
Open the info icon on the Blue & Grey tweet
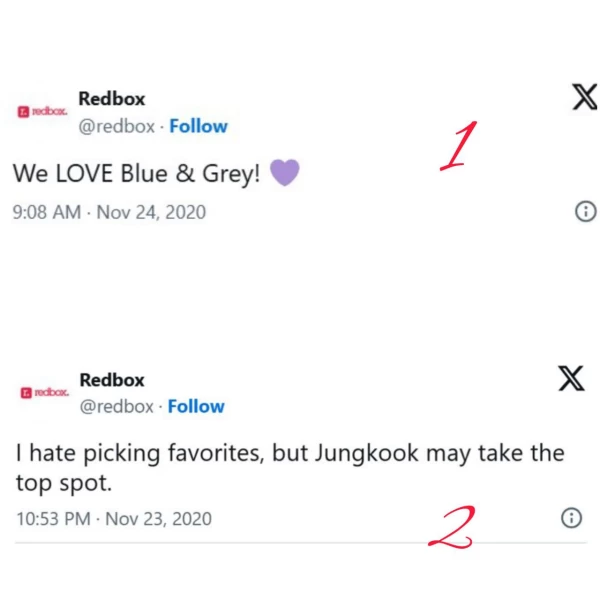click(x=585, y=211)
